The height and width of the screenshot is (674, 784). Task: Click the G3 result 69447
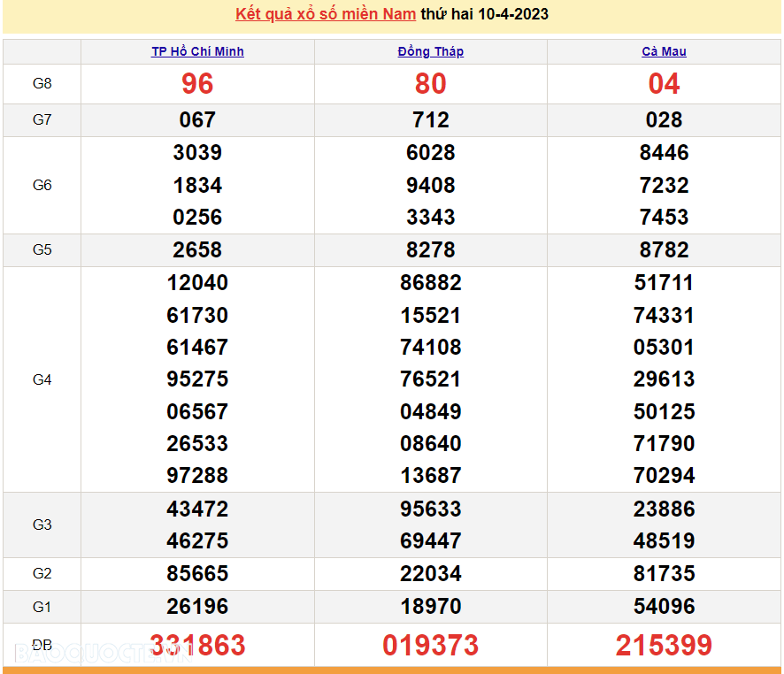(x=431, y=541)
